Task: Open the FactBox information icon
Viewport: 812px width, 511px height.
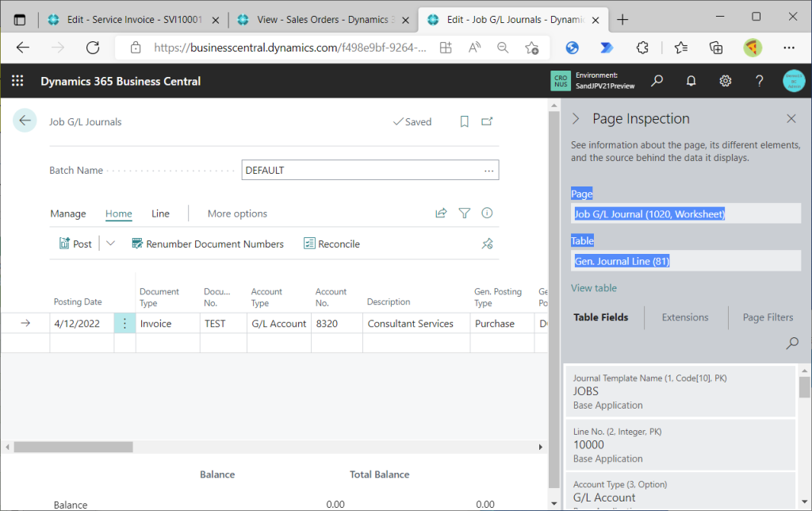Action: tap(487, 213)
